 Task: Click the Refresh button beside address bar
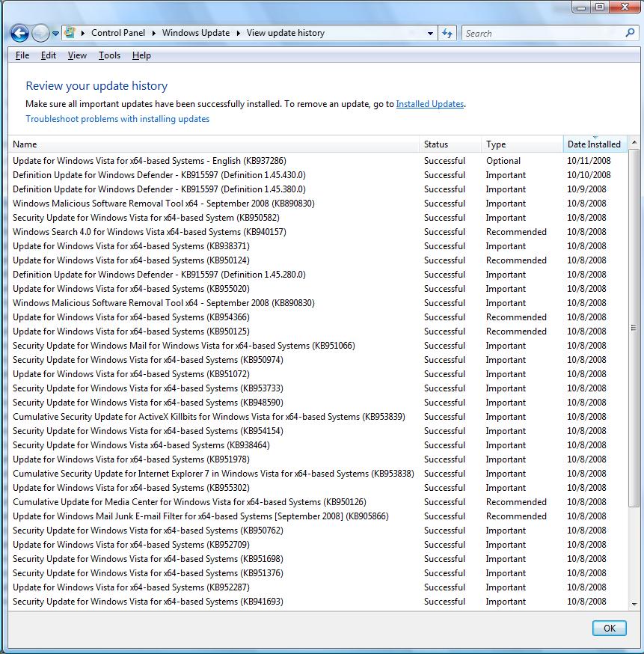(x=447, y=34)
